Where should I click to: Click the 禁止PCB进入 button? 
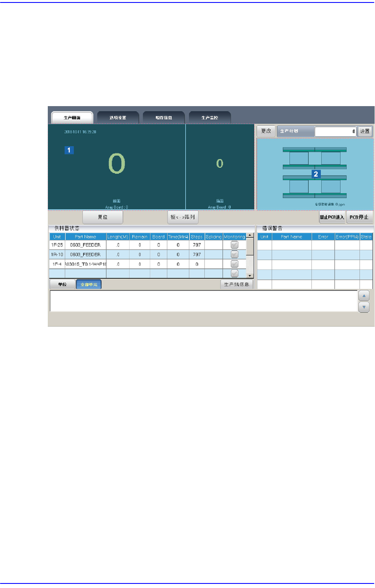pos(332,217)
